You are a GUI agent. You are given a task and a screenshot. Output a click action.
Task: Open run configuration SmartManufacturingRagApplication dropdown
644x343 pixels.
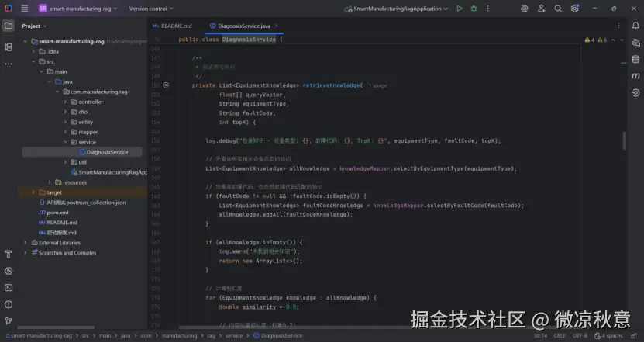coord(396,9)
